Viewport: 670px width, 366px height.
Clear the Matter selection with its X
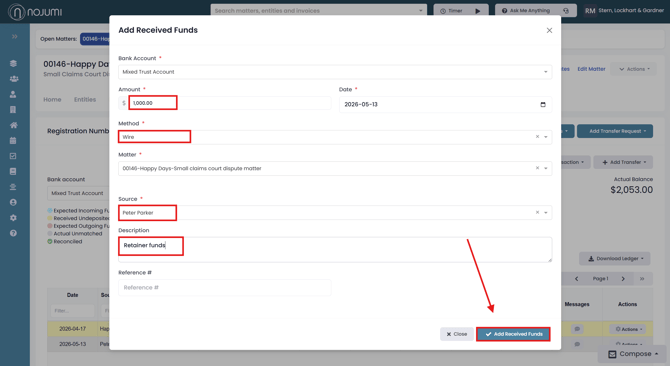click(537, 168)
